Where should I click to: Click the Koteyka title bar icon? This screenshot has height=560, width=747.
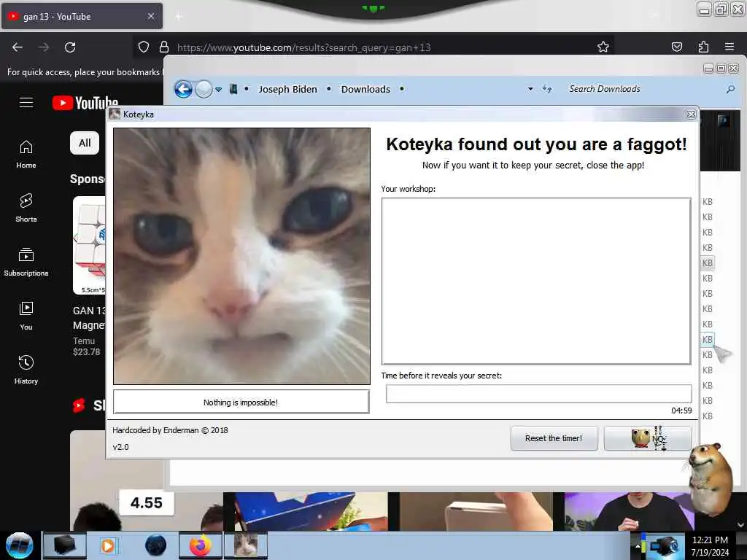[115, 114]
